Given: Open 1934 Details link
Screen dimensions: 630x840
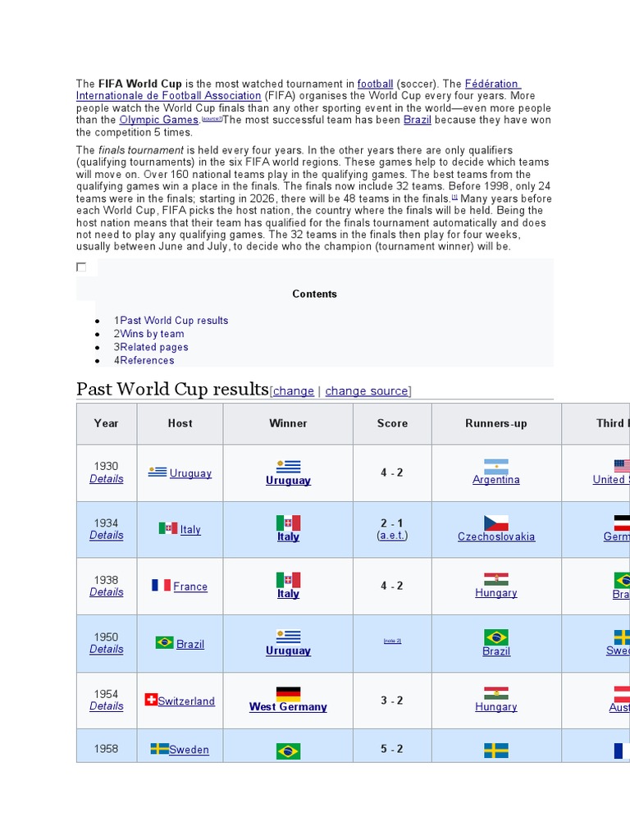Looking at the screenshot, I should coord(107,535).
